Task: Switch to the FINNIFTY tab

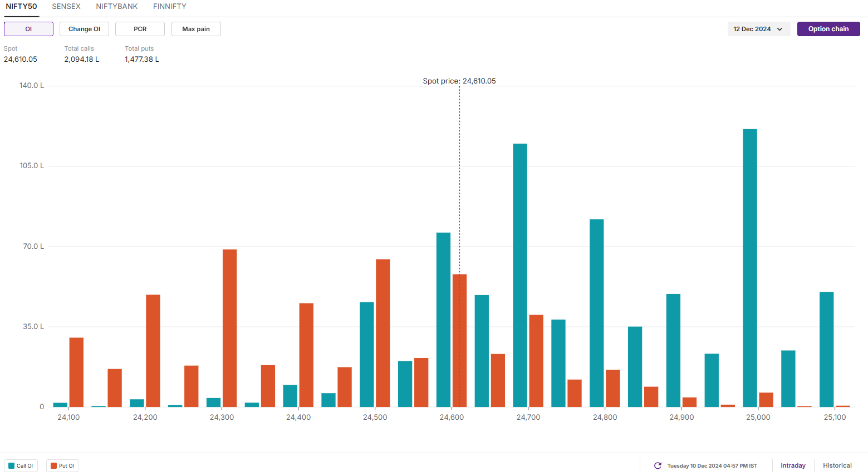Action: click(170, 7)
